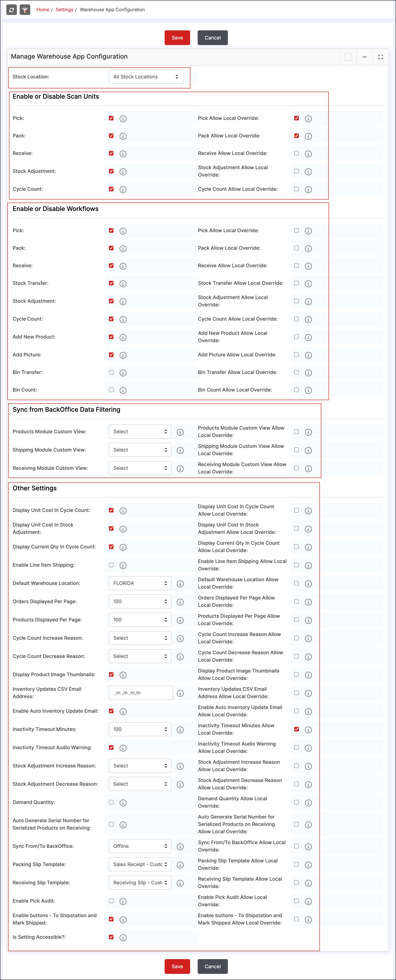Enable the Bin Transfer workflow checkbox
The image size is (396, 980).
coord(111,372)
